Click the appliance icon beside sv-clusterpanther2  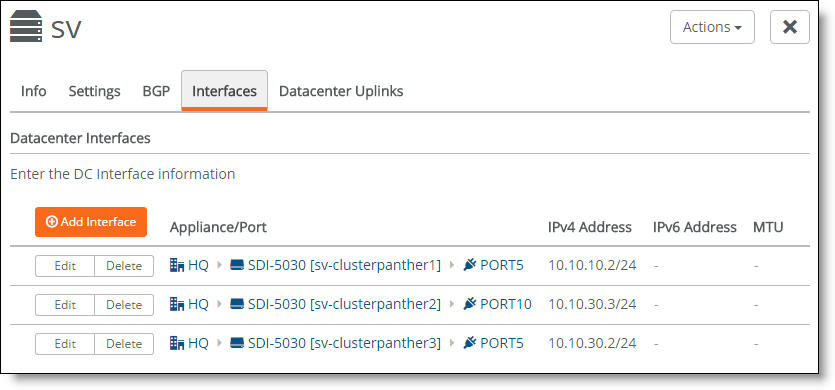tap(237, 304)
